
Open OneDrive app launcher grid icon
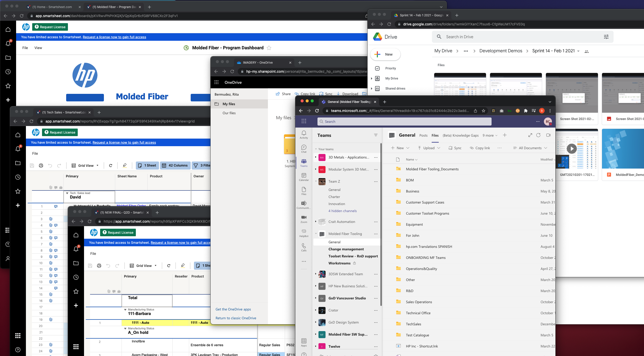point(216,82)
